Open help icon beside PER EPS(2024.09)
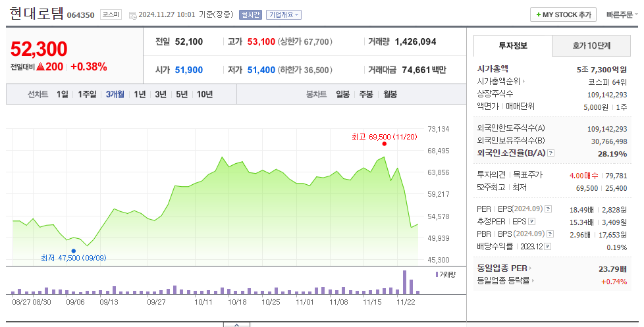644x327 pixels. pos(549,209)
